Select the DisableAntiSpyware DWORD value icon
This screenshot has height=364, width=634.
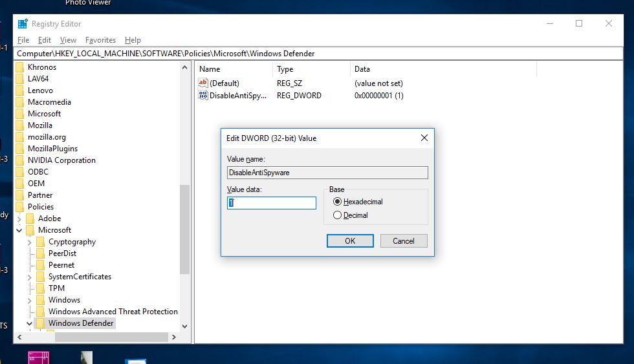(x=202, y=95)
